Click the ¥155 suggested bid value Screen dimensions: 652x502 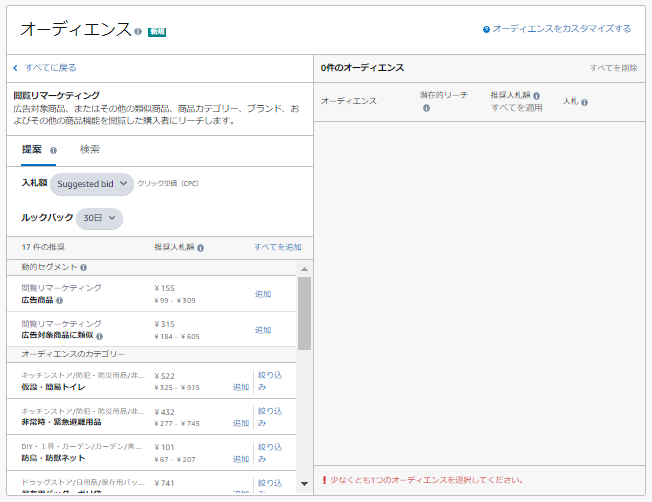point(165,288)
